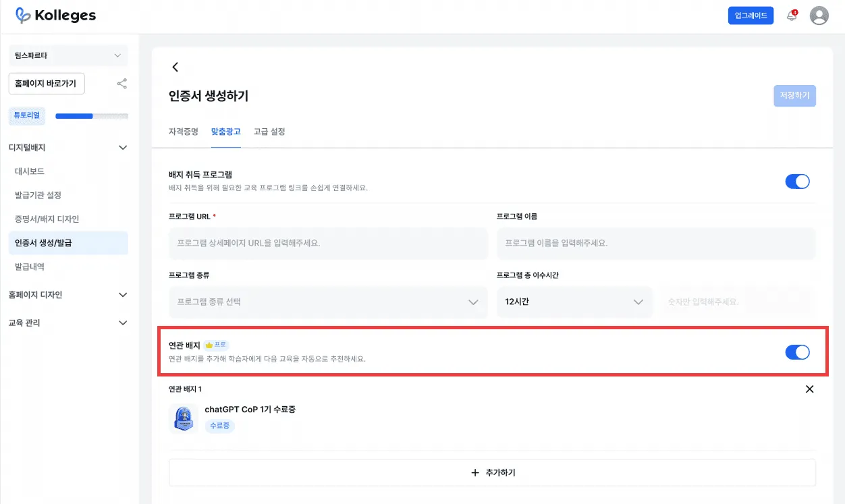
Task: Go back with the left arrow icon
Action: pos(175,67)
